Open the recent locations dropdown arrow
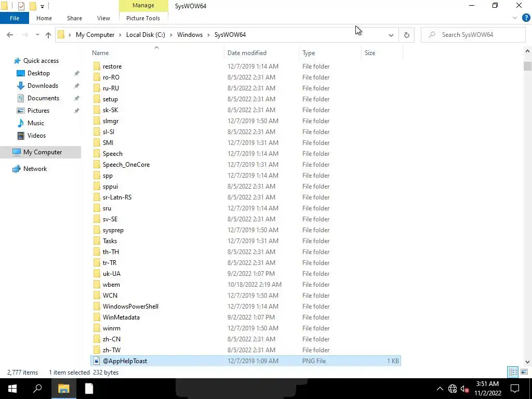532x399 pixels. tap(37, 35)
